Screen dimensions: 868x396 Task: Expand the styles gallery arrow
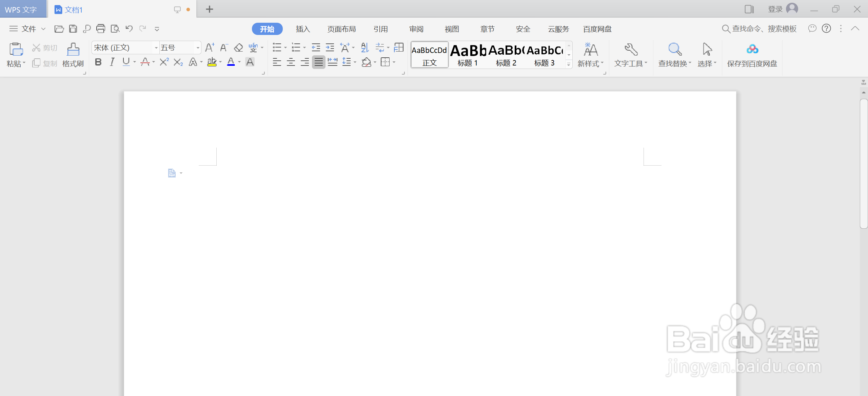569,64
